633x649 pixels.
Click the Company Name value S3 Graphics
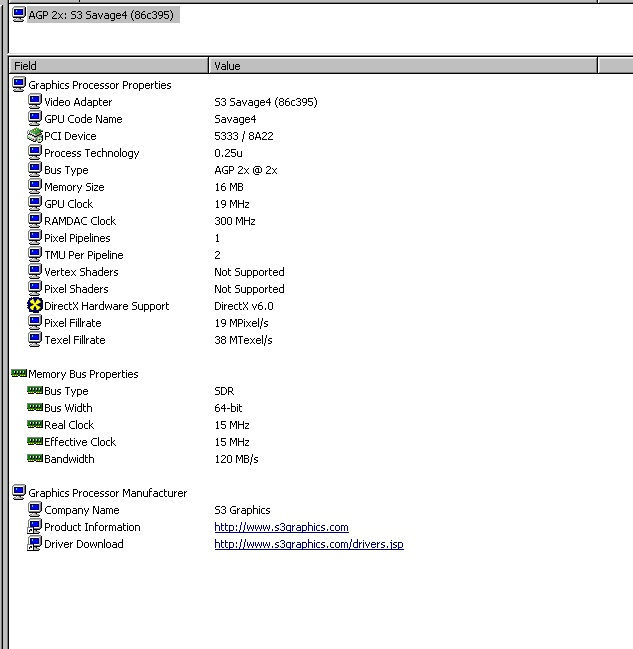point(242,510)
